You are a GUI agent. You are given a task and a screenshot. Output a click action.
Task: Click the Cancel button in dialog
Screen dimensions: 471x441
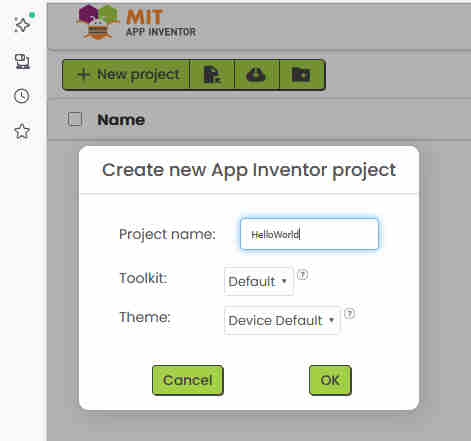[x=188, y=380]
